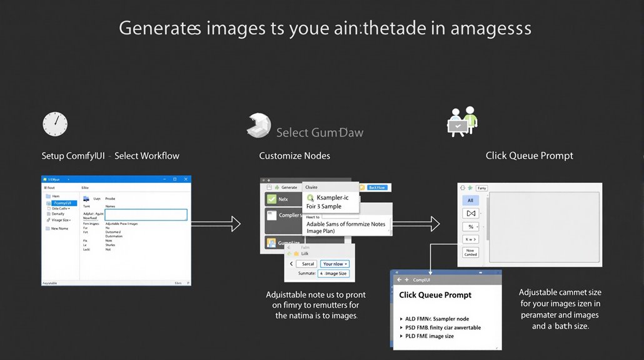Click the empty text field in file window
The width and height of the screenshot is (644, 360).
point(146,215)
